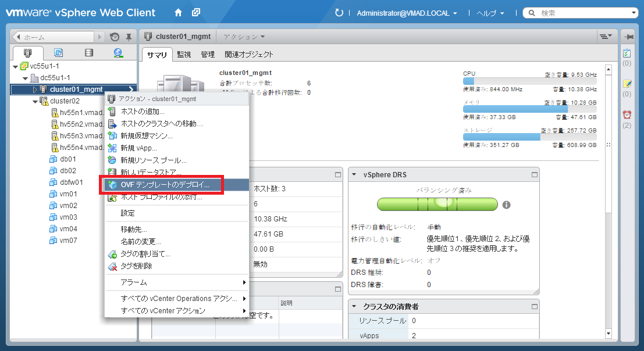
Task: Open Work In Progress note icon
Action: tap(627, 84)
